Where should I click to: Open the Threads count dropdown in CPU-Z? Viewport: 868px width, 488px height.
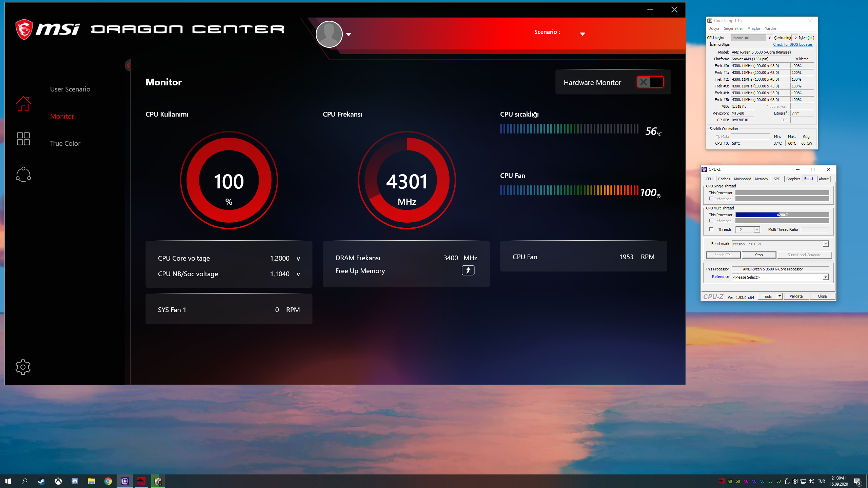pos(748,230)
